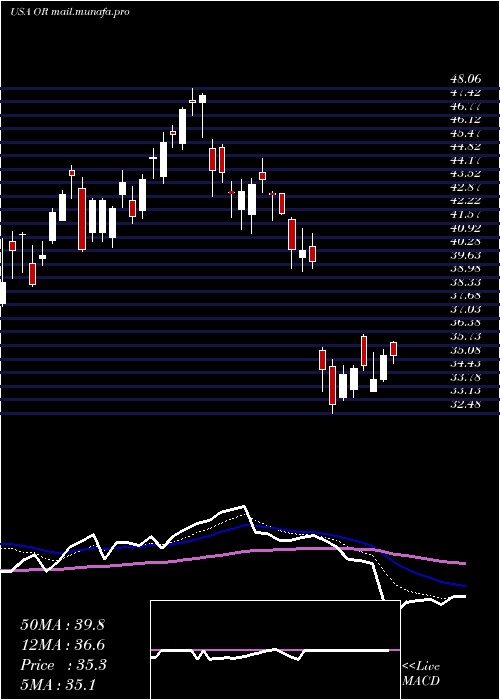
Task: Click the 43.52 price axis label
Action: (466, 174)
